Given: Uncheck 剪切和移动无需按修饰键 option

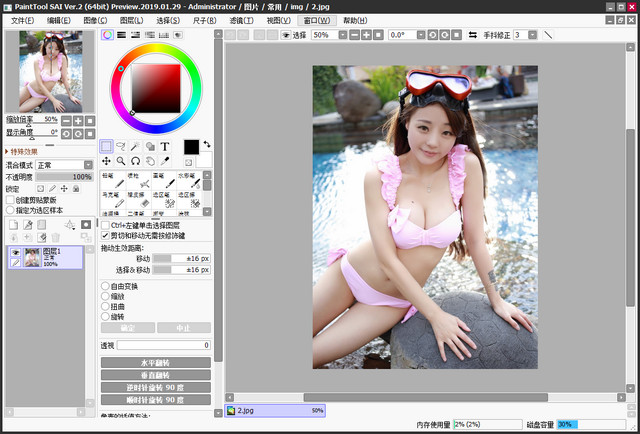Looking at the screenshot, I should click(x=106, y=235).
